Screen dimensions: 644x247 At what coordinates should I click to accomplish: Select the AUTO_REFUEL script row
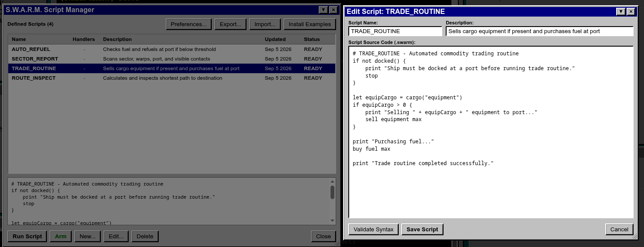click(172, 49)
